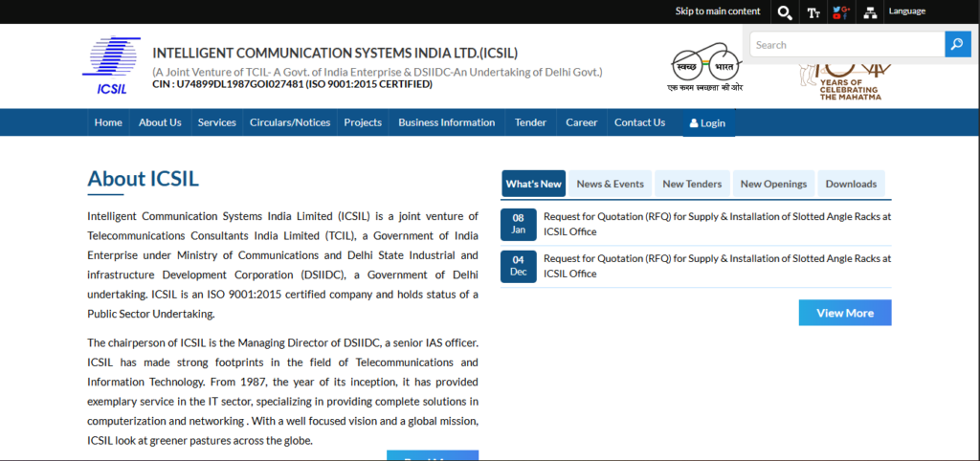
Task: Click the Login button
Action: point(707,123)
